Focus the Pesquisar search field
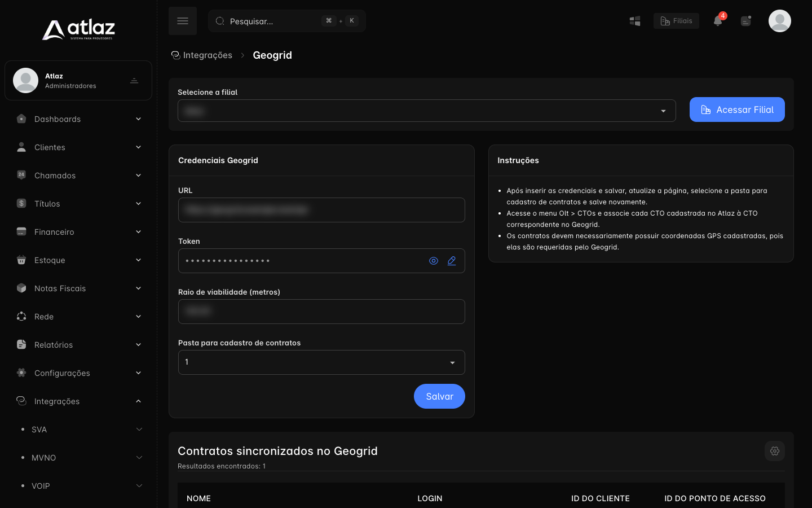The image size is (812, 508). tap(287, 21)
